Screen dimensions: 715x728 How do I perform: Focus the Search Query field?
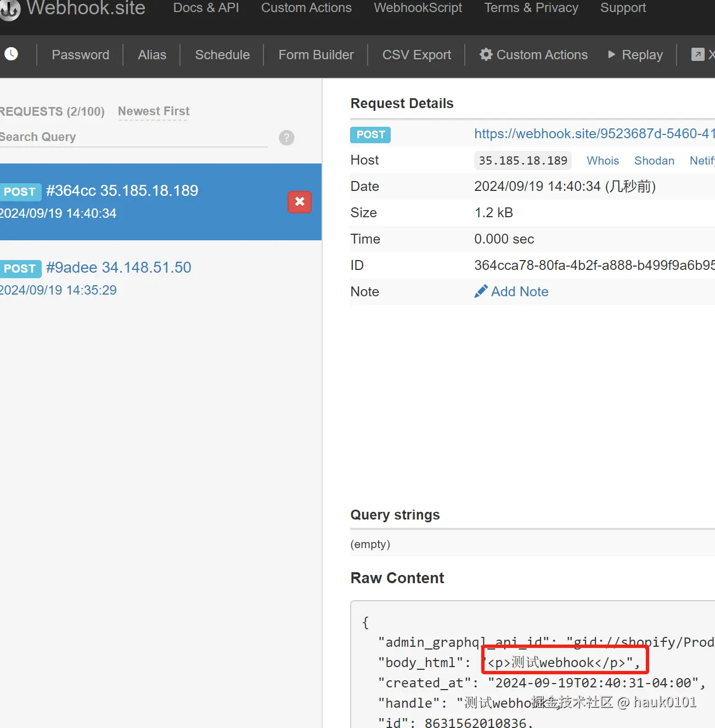pyautogui.click(x=134, y=137)
